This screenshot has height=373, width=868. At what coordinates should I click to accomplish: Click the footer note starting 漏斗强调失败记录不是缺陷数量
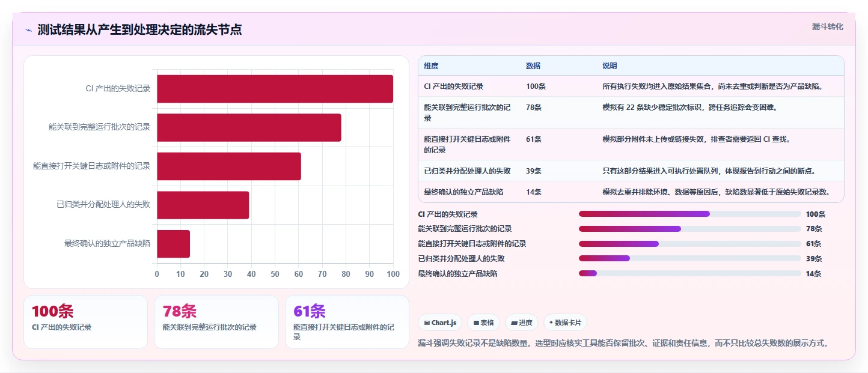coord(623,344)
